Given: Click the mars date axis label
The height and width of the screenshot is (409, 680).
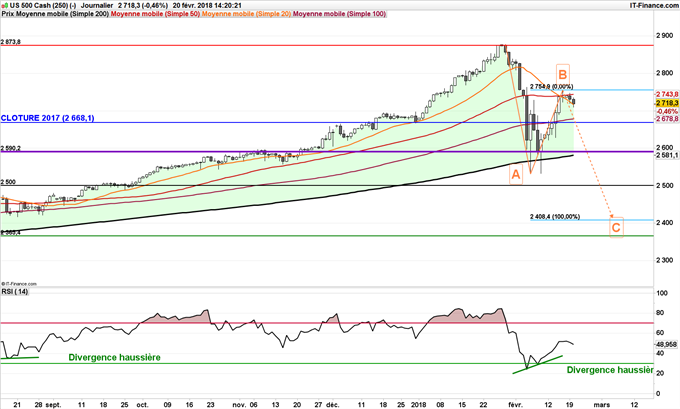Looking at the screenshot, I should (602, 404).
